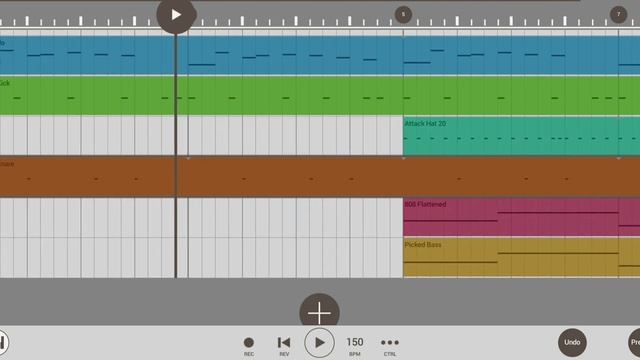Start playback with bottom play button

coord(319,343)
